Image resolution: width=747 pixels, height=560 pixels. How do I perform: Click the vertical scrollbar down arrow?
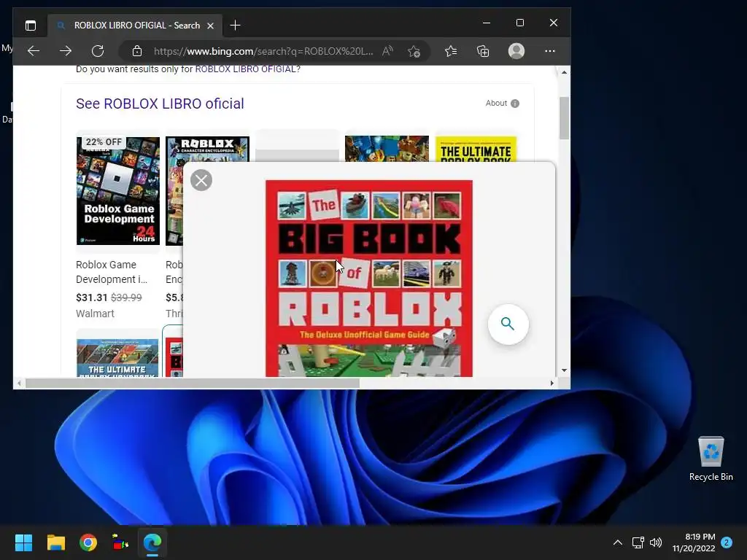coord(564,370)
